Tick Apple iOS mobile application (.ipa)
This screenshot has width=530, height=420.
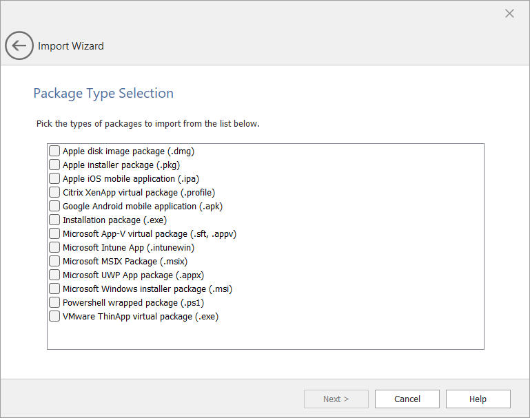(x=54, y=178)
